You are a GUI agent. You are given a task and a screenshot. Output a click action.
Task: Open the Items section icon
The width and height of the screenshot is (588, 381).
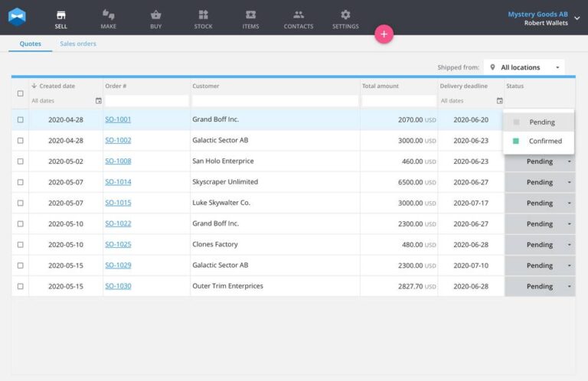click(x=250, y=15)
